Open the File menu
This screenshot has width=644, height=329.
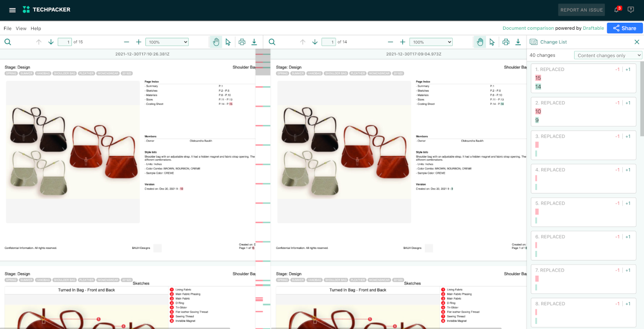[x=8, y=28]
